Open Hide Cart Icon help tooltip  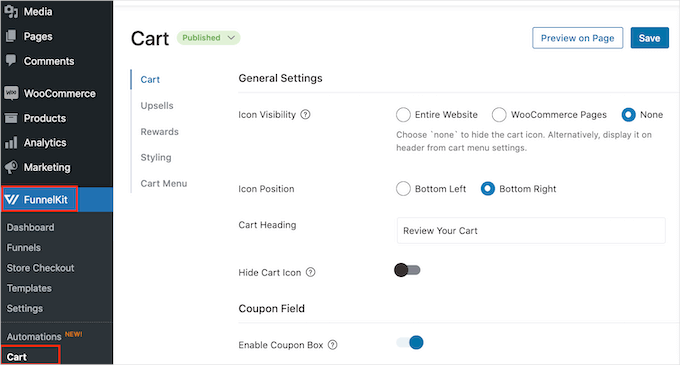click(x=311, y=272)
